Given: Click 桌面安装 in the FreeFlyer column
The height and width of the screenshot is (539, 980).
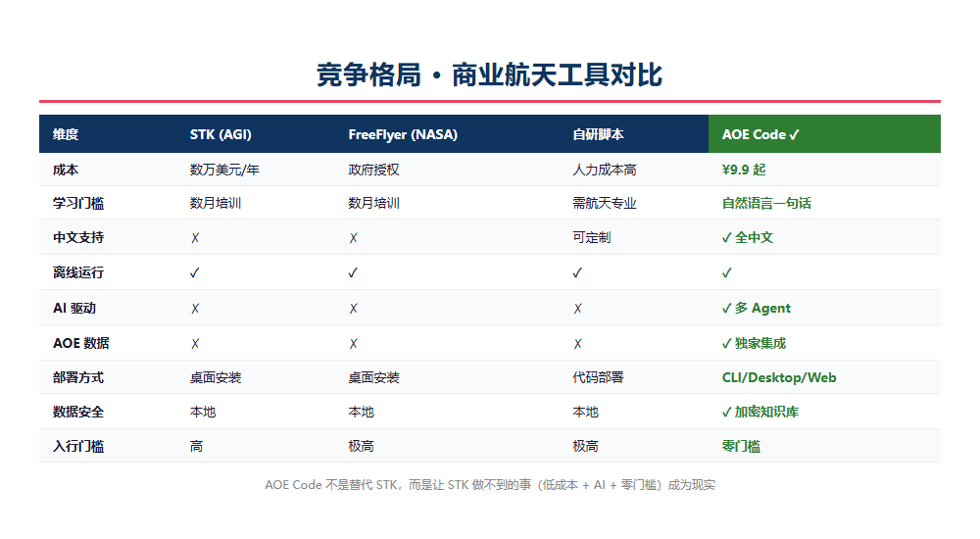Looking at the screenshot, I should coord(373,377).
